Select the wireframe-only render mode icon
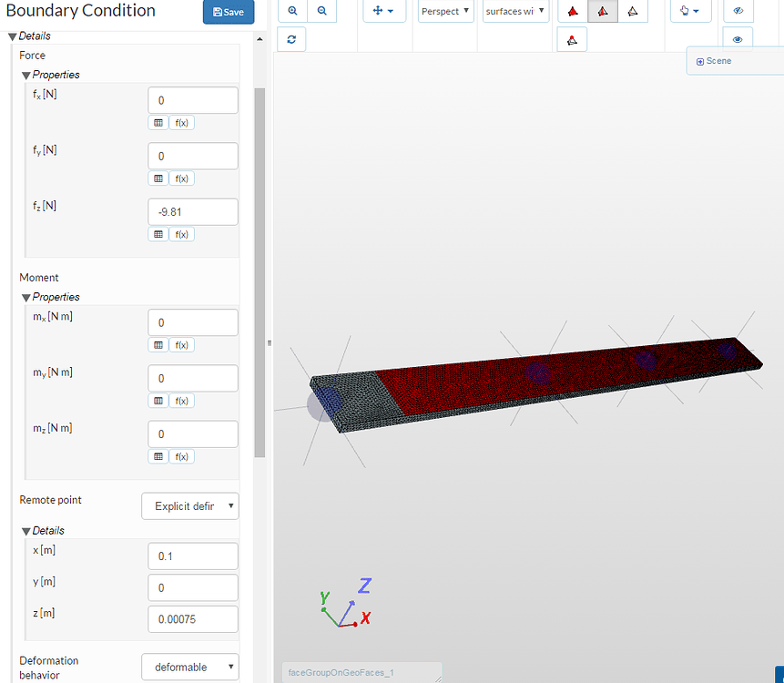 633,11
